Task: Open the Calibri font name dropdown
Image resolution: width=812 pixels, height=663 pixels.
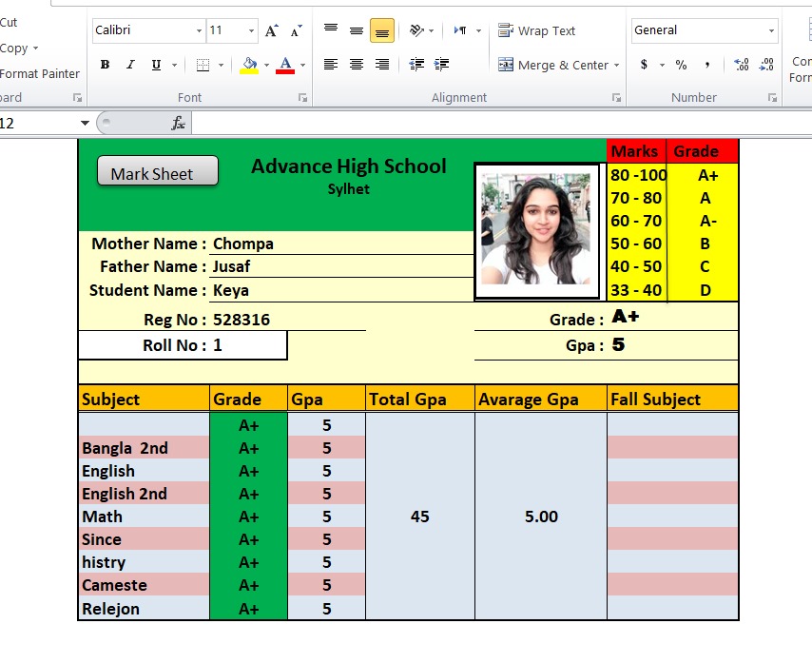Action: [199, 30]
